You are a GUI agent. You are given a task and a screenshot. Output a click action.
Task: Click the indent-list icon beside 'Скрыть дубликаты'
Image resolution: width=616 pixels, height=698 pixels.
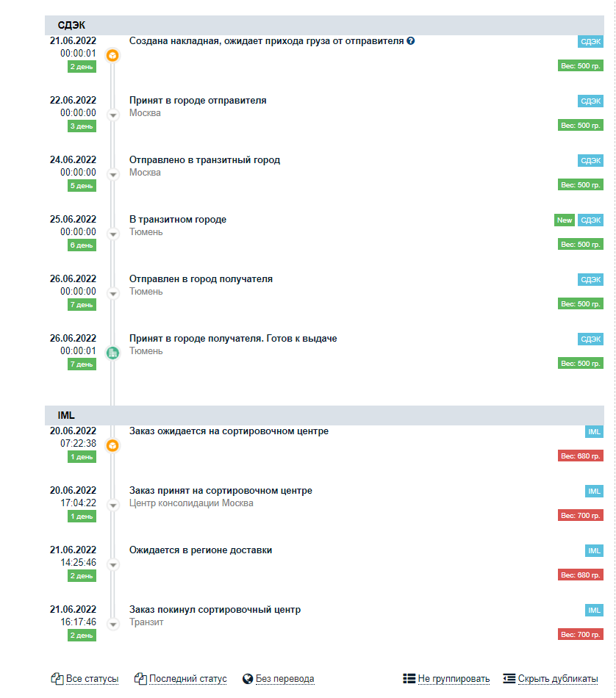(x=509, y=678)
